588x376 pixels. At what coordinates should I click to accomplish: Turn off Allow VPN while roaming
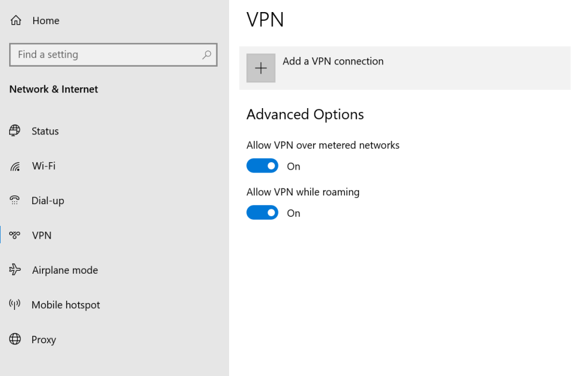262,213
